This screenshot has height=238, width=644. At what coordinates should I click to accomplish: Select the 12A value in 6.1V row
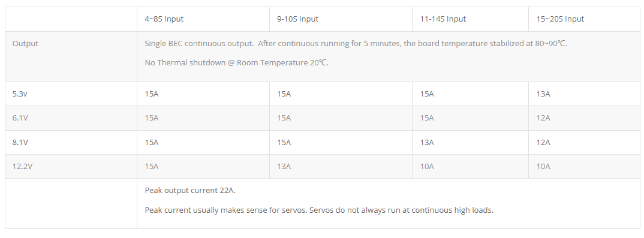543,118
